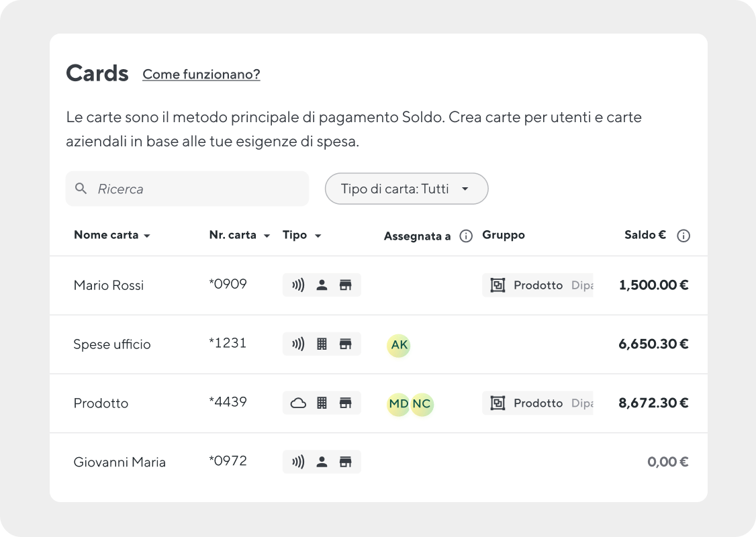Click the AK user avatar
756x537 pixels.
click(x=399, y=345)
